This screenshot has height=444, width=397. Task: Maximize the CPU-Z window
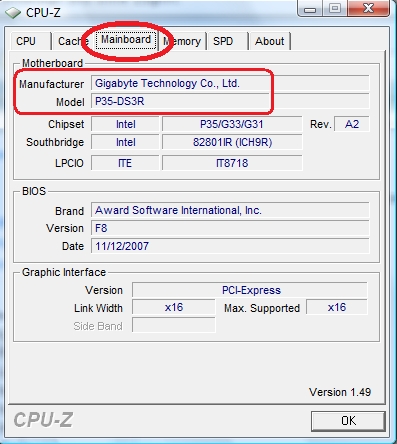pos(335,9)
